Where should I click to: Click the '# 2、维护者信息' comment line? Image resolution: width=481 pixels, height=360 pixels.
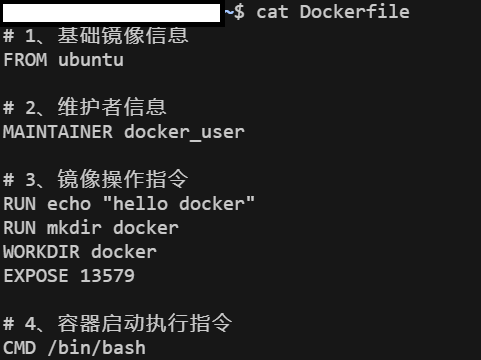85,107
